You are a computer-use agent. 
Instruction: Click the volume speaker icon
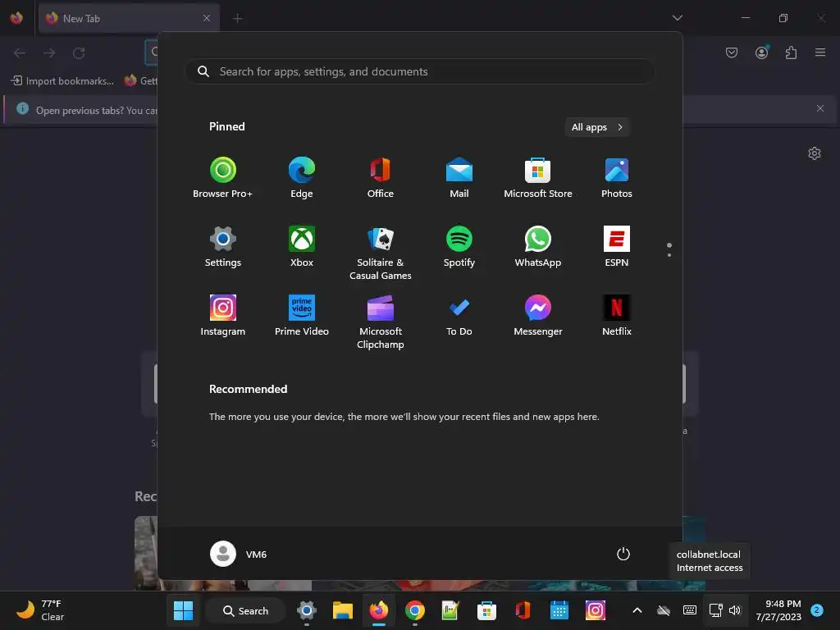pos(735,610)
